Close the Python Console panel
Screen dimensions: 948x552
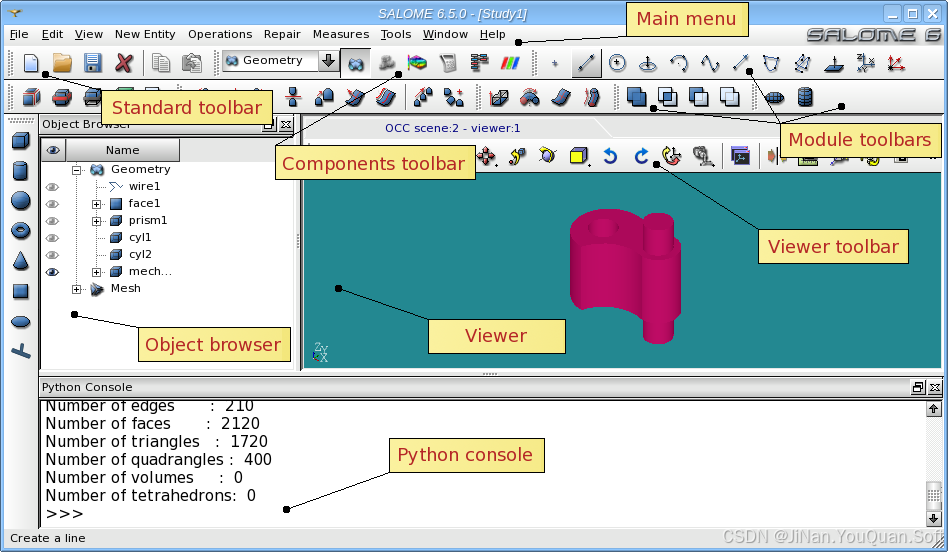tap(935, 388)
